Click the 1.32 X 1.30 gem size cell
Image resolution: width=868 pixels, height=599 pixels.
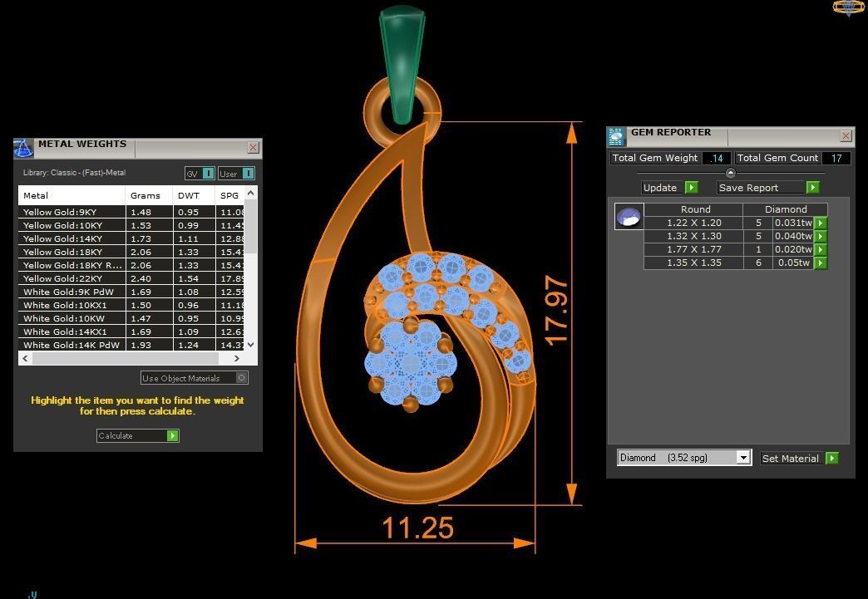pyautogui.click(x=693, y=236)
